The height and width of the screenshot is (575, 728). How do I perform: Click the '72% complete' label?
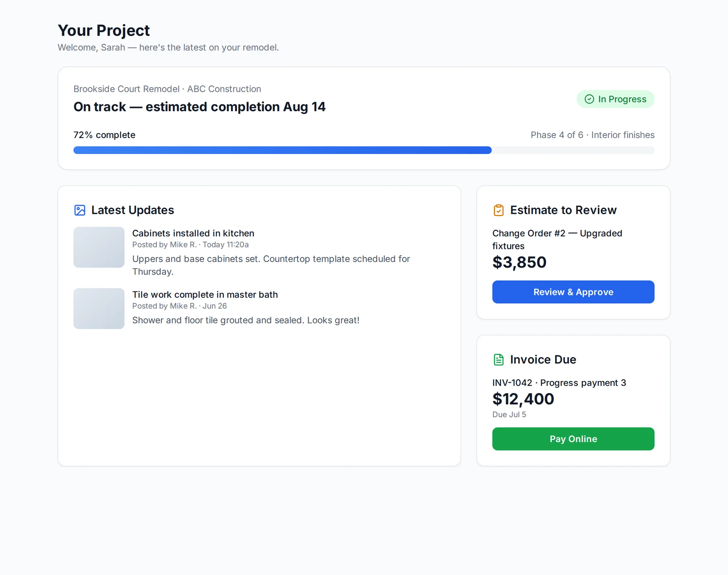[104, 135]
